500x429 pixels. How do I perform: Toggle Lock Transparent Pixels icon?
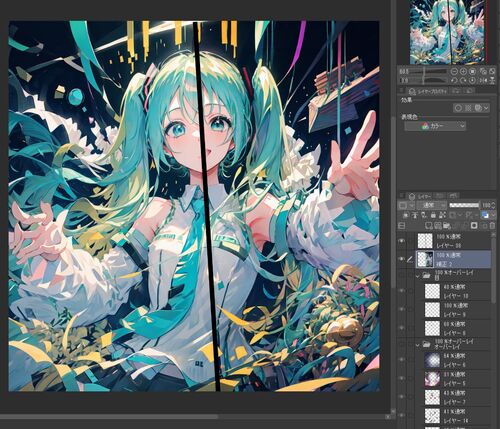pyautogui.click(x=443, y=215)
